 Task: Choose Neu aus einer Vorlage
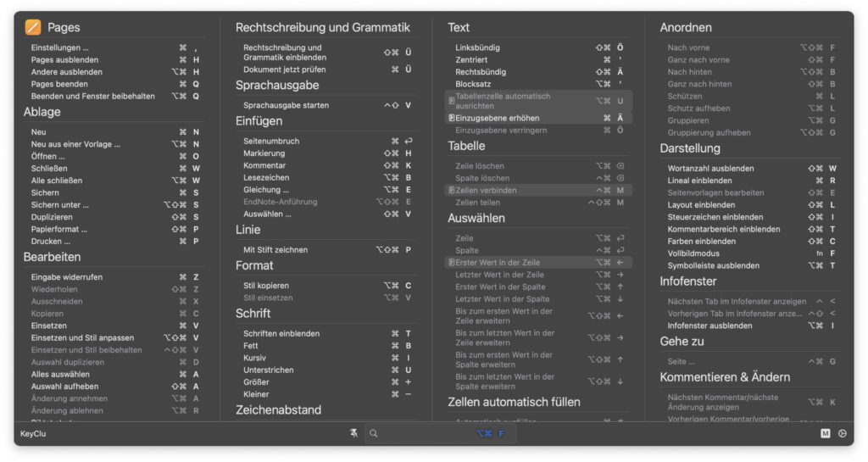coord(75,144)
